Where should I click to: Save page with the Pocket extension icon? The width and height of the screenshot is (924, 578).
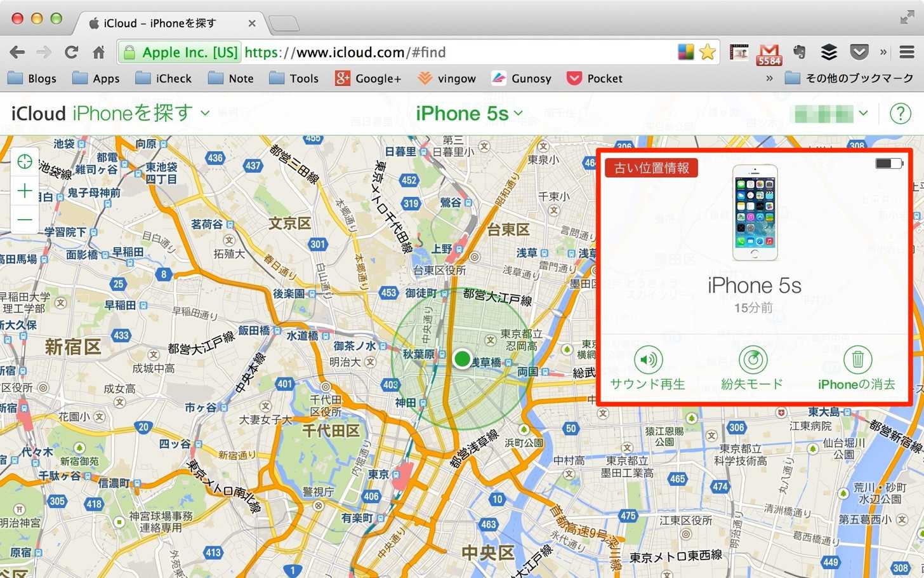click(859, 52)
